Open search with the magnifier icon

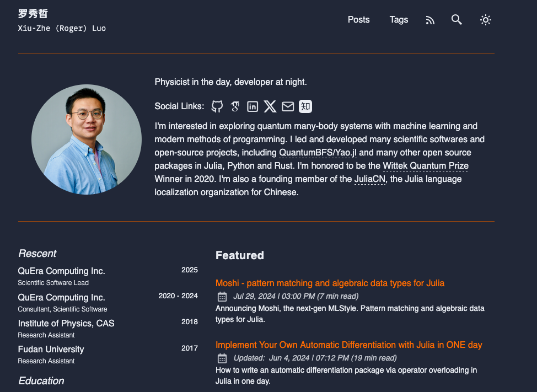click(457, 20)
